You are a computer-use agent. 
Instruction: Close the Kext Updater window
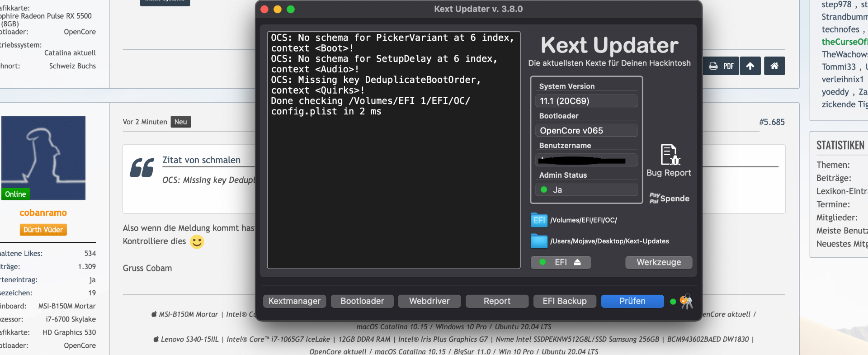[x=264, y=9]
